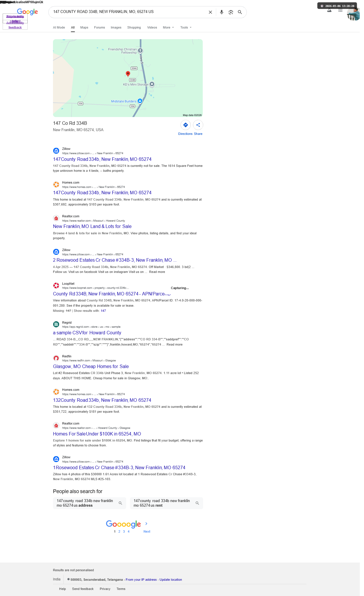The height and width of the screenshot is (596, 364).
Task: Open 'Homes For Sale Under $100K in 65254, MO'
Action: click(97, 434)
